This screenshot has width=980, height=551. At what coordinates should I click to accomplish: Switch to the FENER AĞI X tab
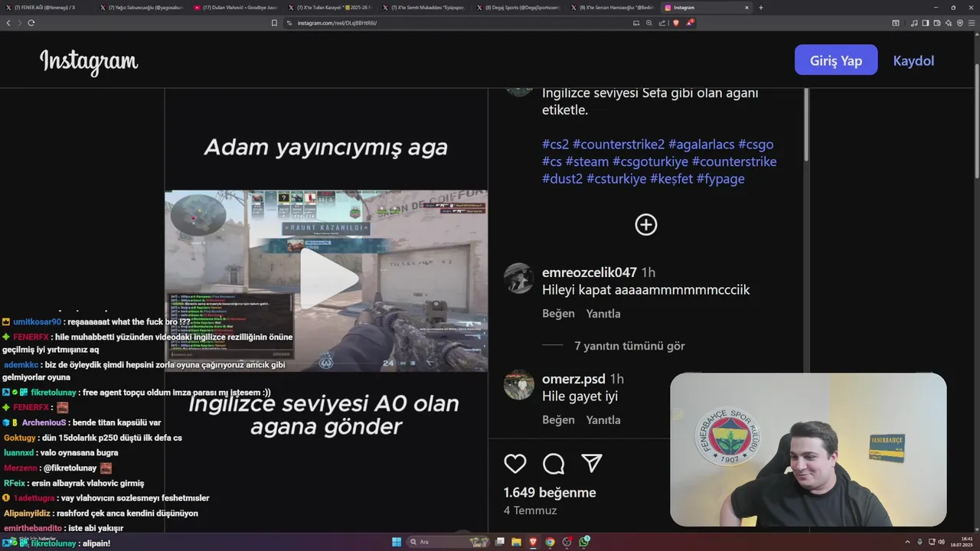[x=46, y=8]
